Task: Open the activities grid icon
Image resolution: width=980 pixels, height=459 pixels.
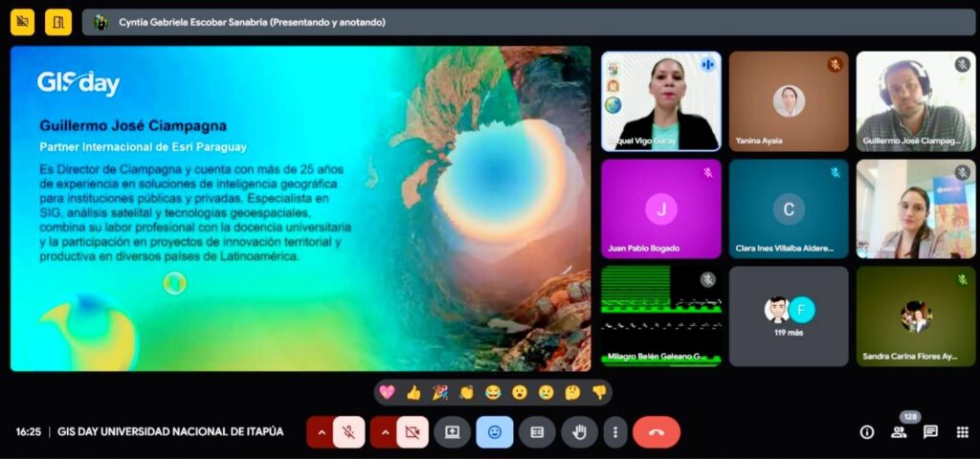Action: [962, 432]
